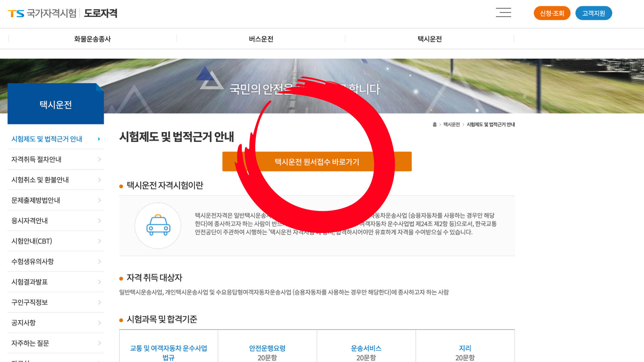Click 홈 in the breadcrumb trail
This screenshot has height=362, width=644.
tap(435, 124)
